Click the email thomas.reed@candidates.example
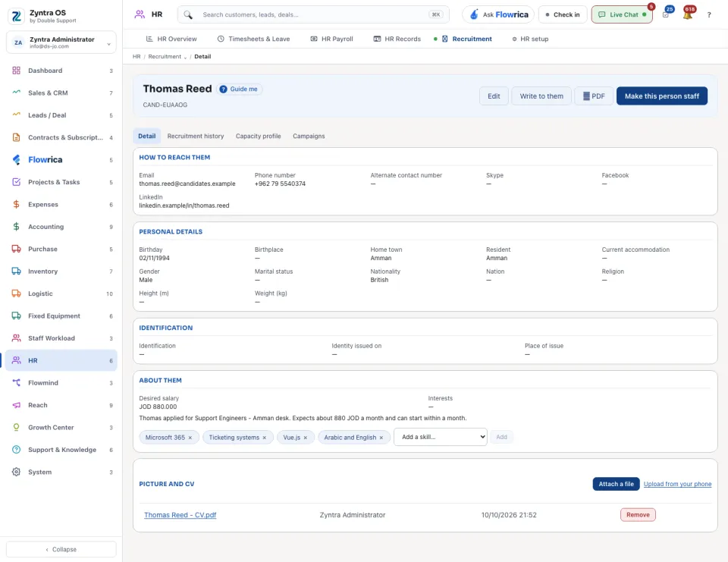Image resolution: width=728 pixels, height=562 pixels. pos(187,184)
